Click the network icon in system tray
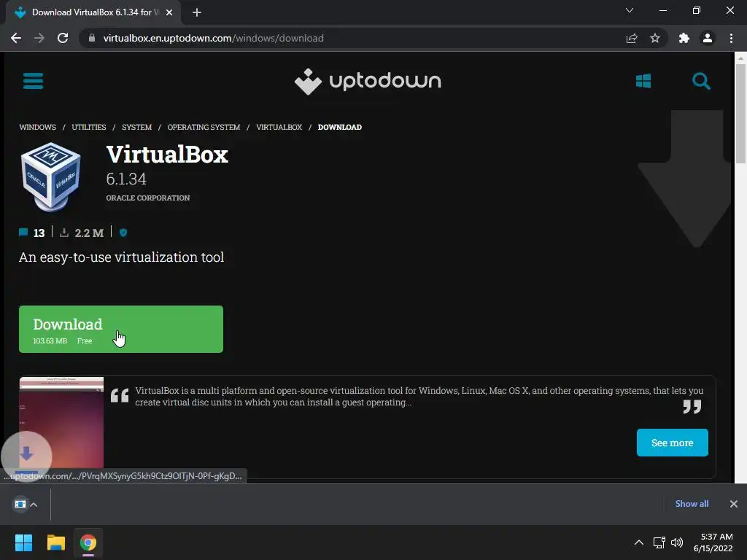747x560 pixels. click(659, 542)
